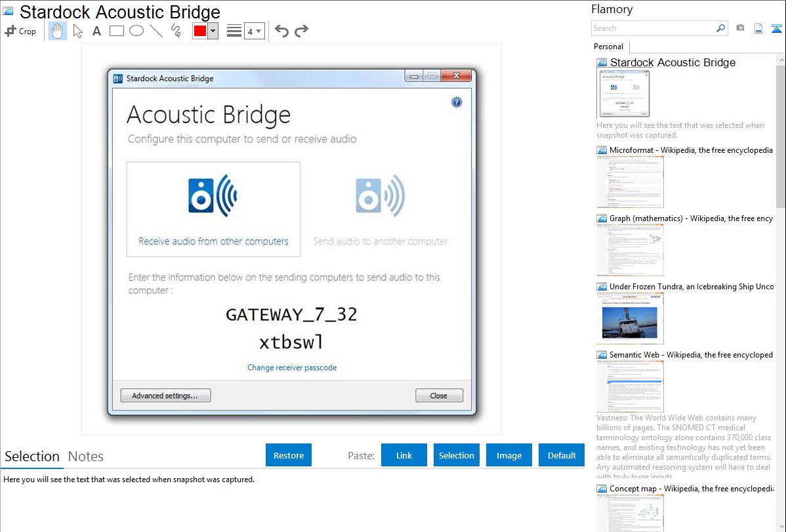Viewport: 786px width, 532px height.
Task: Paste as Selection
Action: (456, 455)
